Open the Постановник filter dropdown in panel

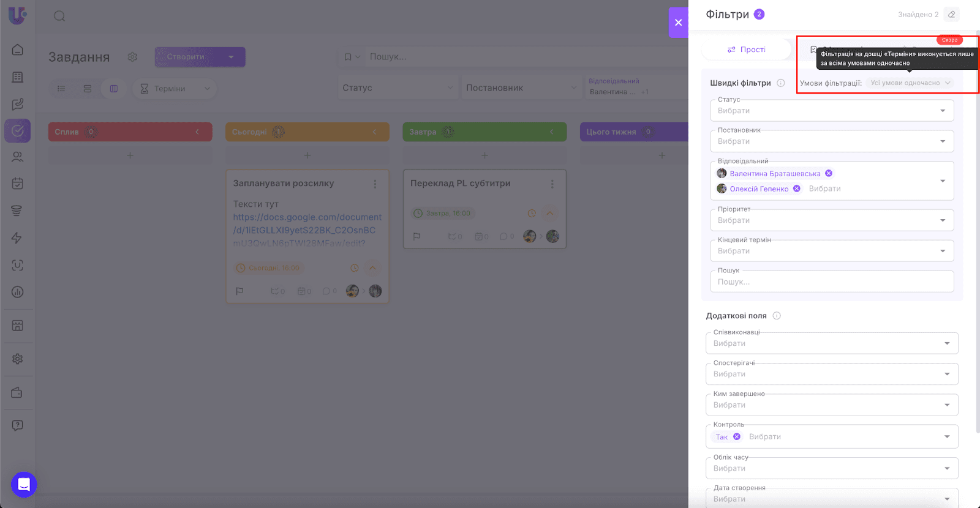(x=832, y=141)
